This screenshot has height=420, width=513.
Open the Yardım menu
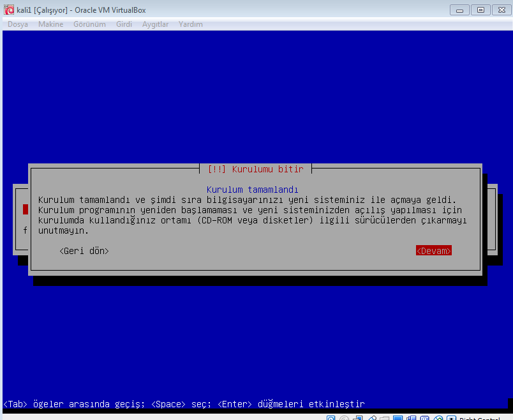(x=190, y=24)
